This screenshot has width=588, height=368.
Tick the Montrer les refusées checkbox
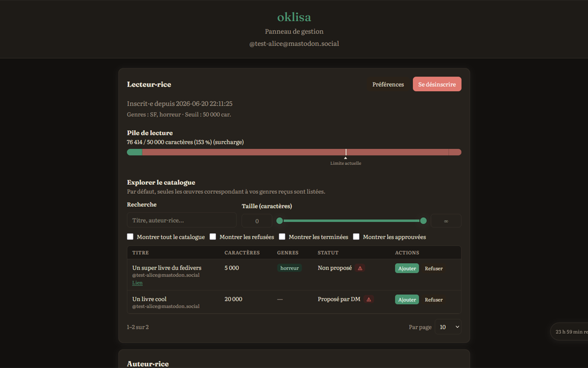pyautogui.click(x=213, y=237)
